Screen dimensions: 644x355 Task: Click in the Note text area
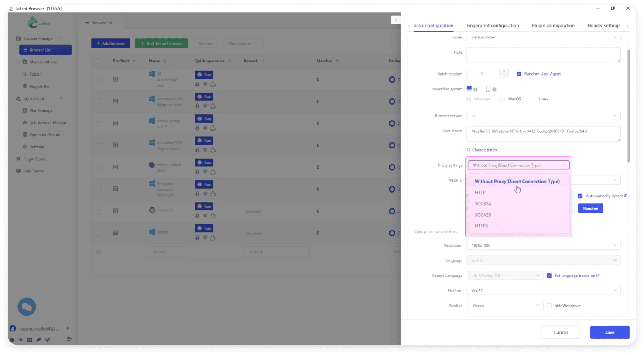543,55
